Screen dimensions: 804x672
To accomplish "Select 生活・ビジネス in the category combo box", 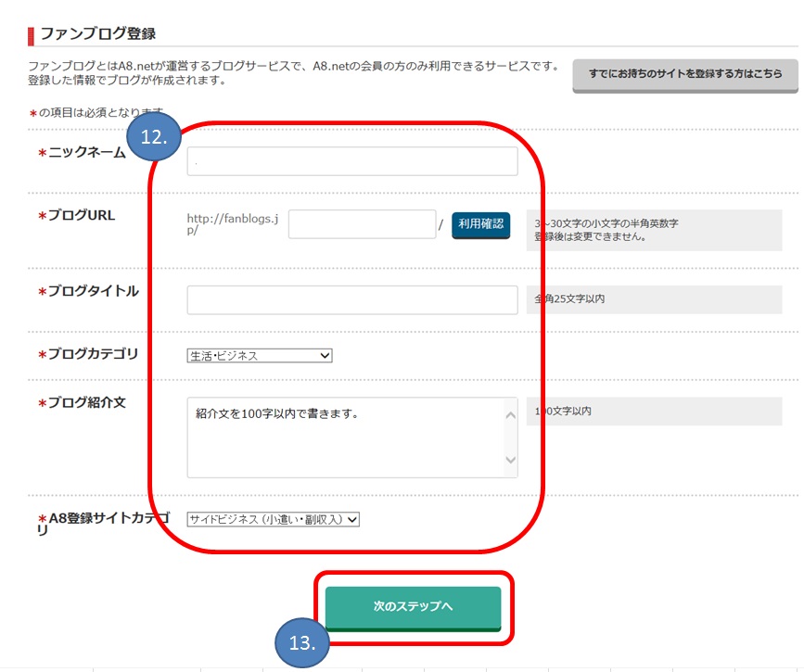I will [261, 355].
